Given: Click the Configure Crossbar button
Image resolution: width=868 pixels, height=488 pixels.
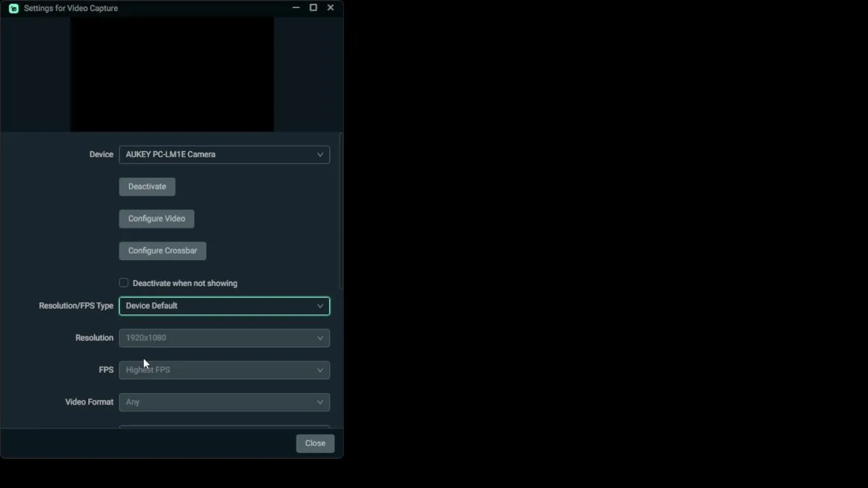Looking at the screenshot, I should pyautogui.click(x=163, y=251).
